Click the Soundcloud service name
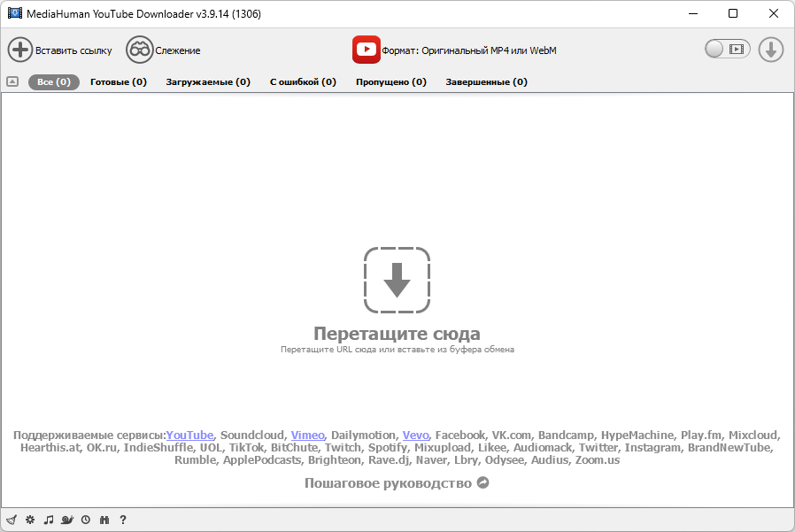The width and height of the screenshot is (795, 532). tap(252, 436)
